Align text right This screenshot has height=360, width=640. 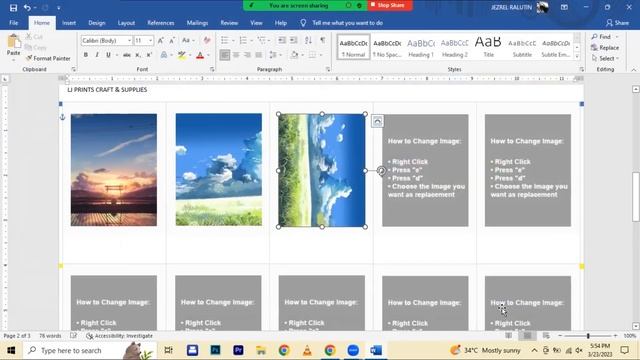[x=247, y=55]
